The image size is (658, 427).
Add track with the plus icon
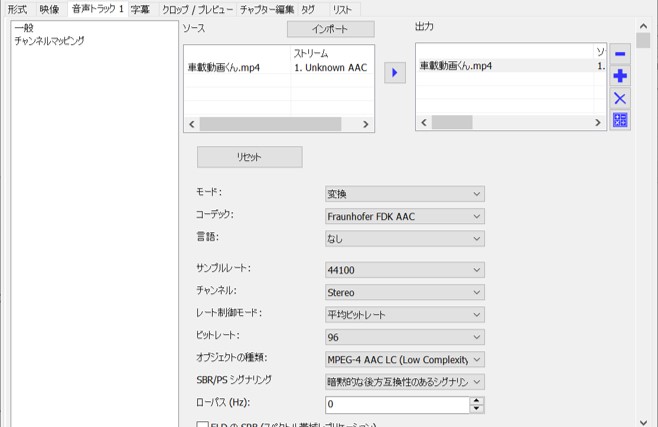click(620, 76)
